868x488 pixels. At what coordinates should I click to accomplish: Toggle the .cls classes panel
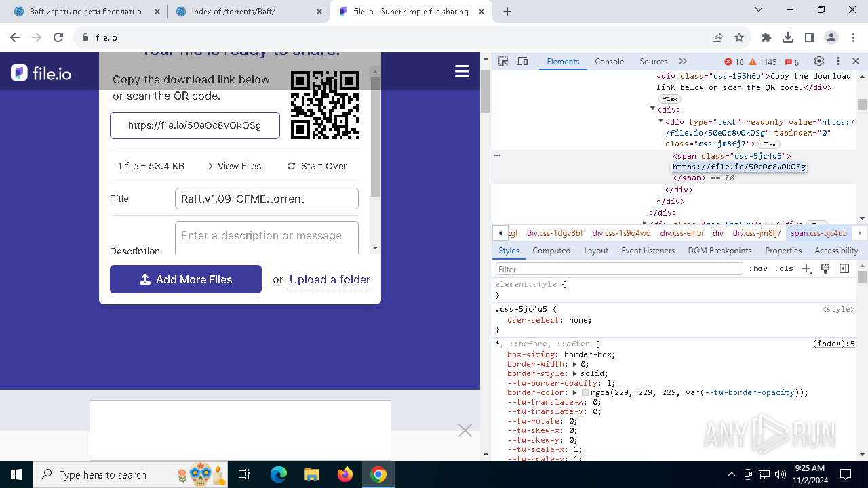point(784,269)
